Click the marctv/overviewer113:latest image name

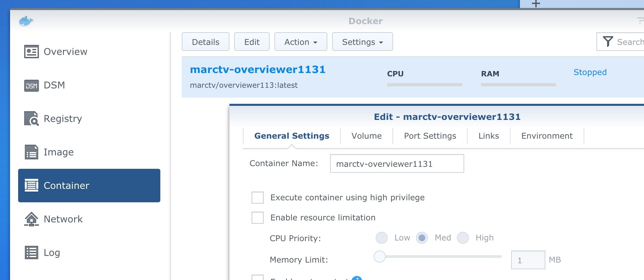click(x=244, y=85)
